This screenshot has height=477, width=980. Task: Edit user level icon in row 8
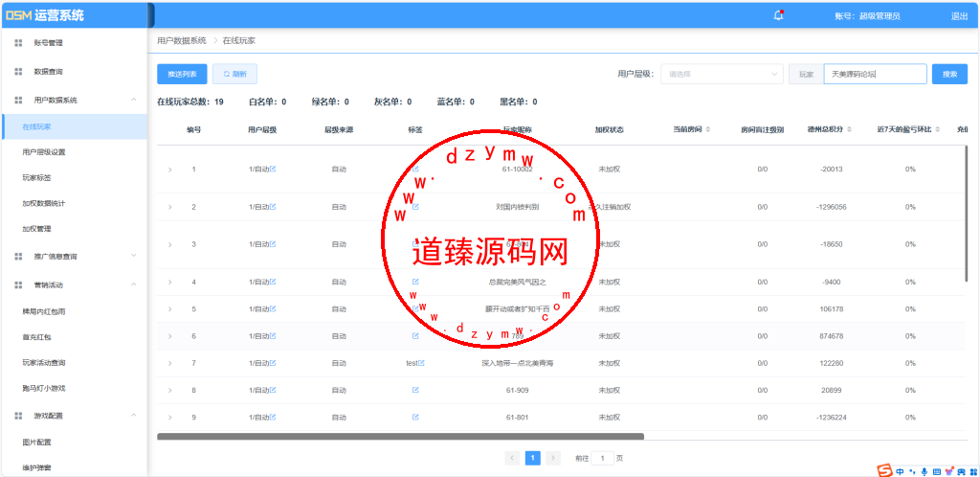click(x=273, y=390)
